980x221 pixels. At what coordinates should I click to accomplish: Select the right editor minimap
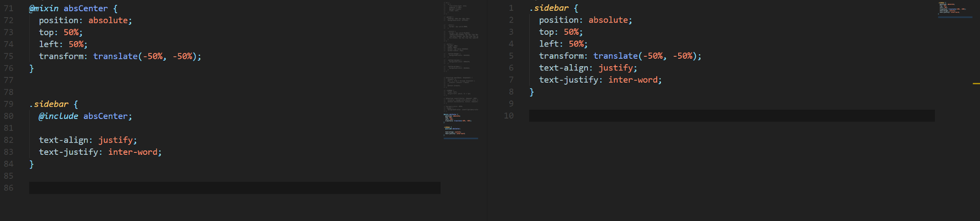click(x=955, y=10)
